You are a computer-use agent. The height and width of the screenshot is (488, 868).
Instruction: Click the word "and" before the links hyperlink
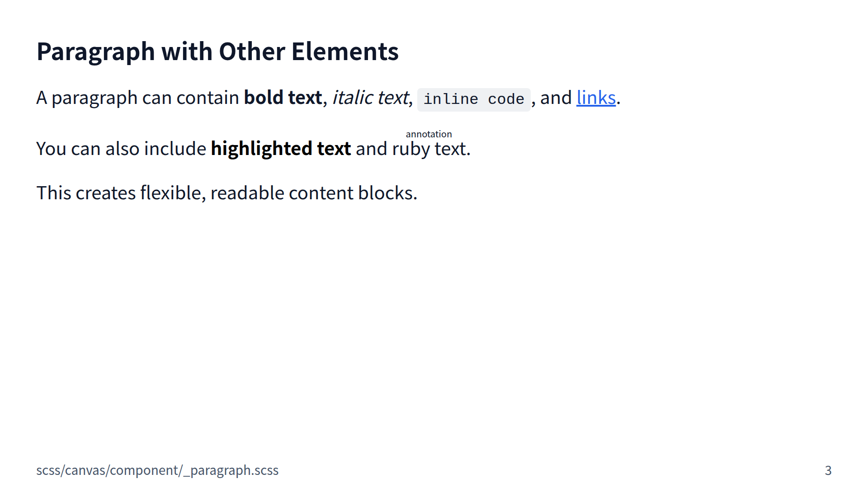pos(556,98)
